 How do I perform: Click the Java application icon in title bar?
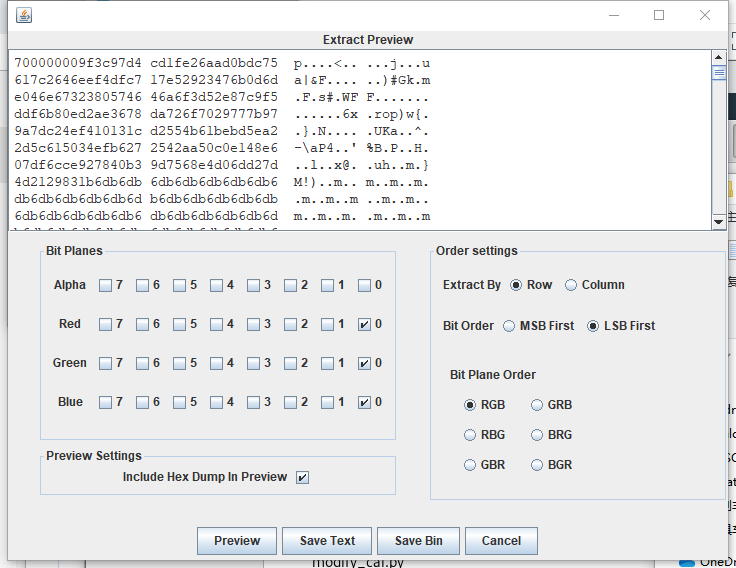[24, 15]
